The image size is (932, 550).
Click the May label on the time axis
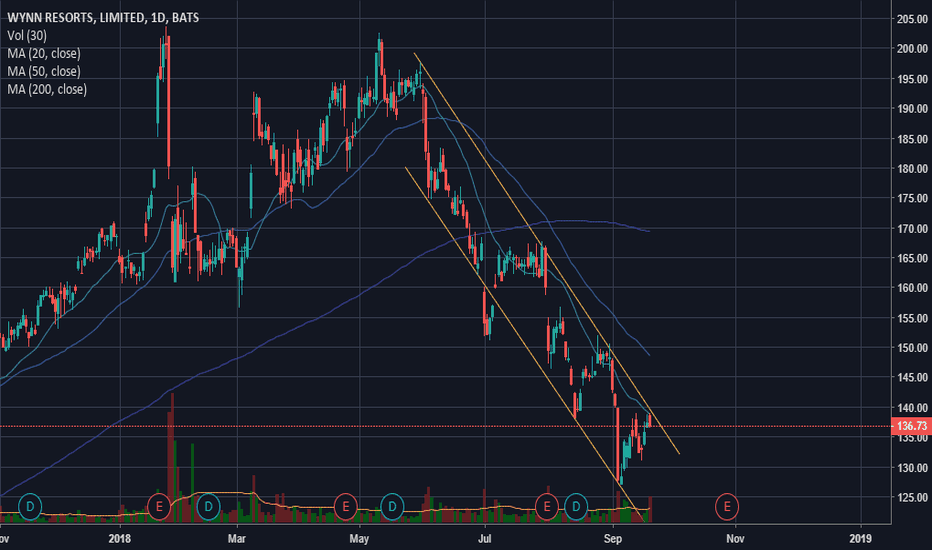pos(359,539)
